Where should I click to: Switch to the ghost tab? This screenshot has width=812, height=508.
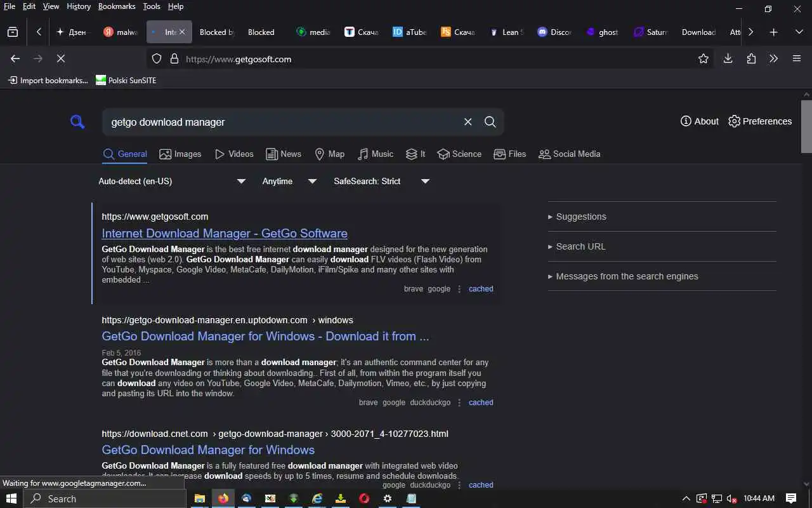coord(602,32)
